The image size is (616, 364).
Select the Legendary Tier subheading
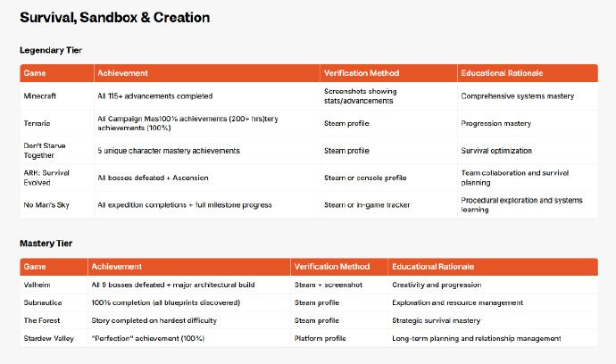pyautogui.click(x=51, y=50)
